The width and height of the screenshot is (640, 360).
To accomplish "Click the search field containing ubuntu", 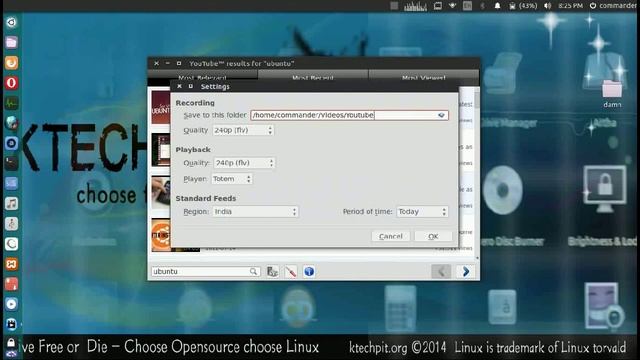I will (x=206, y=271).
